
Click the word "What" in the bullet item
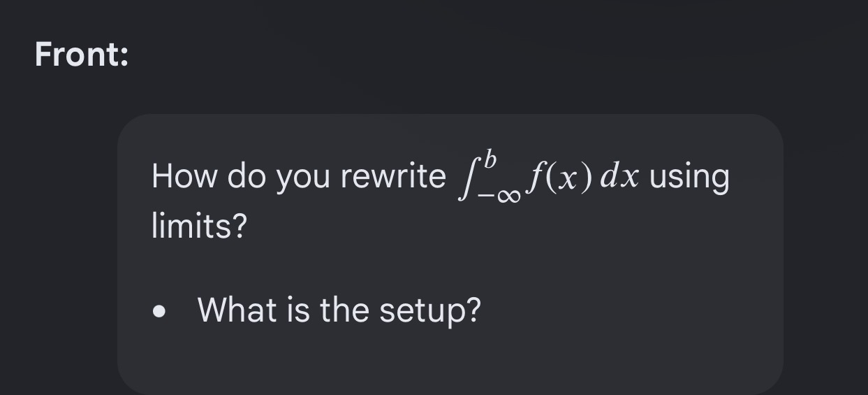(x=237, y=309)
